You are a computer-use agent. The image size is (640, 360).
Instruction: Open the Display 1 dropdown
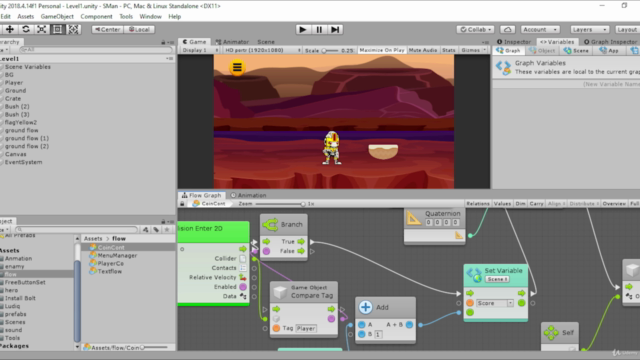pyautogui.click(x=200, y=50)
